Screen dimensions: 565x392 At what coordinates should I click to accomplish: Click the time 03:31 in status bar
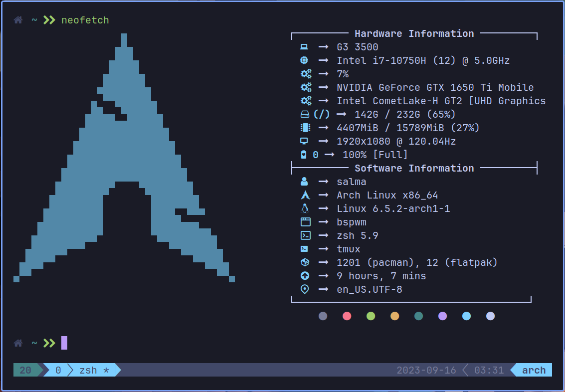[489, 370]
